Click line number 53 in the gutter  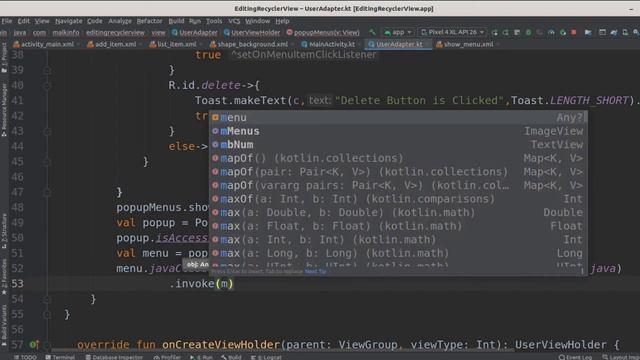coord(17,284)
